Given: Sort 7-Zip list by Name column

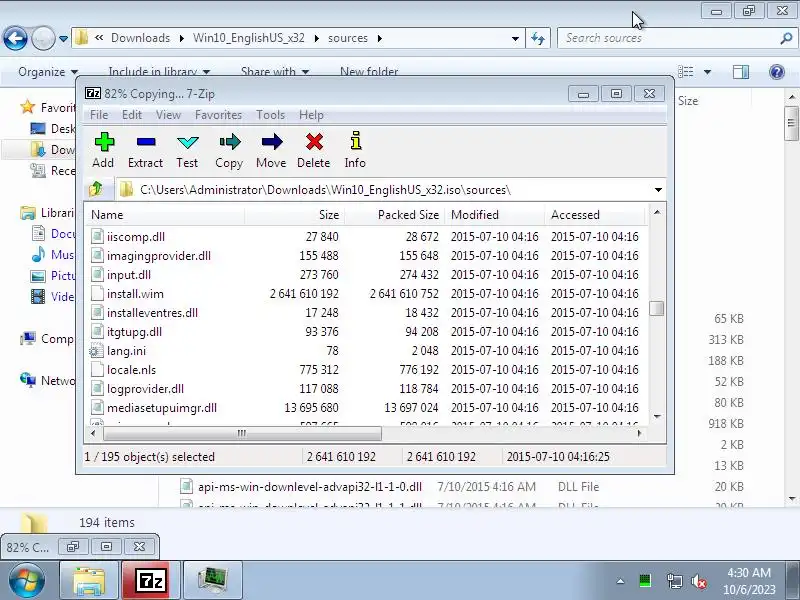Looking at the screenshot, I should tap(164, 215).
